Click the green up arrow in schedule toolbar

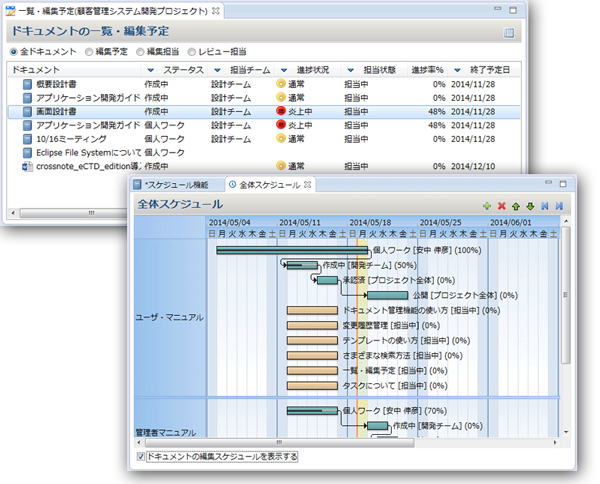[516, 205]
